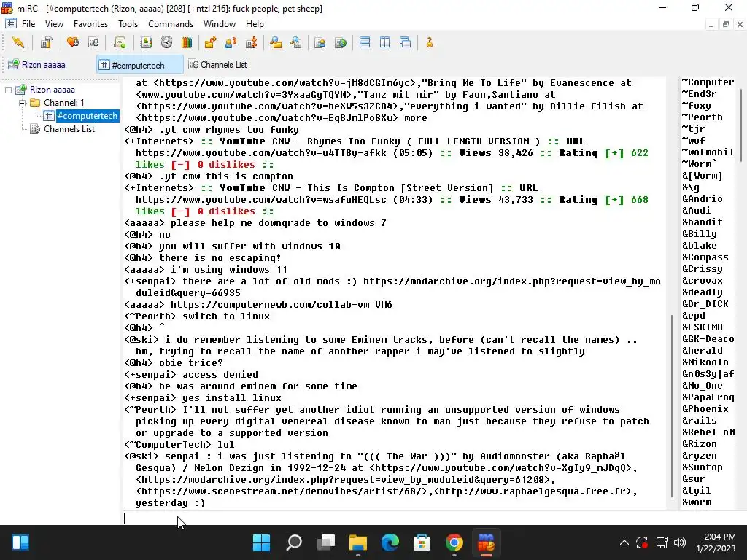747x560 pixels.
Task: Select ~foxy in the nick list
Action: coord(696,106)
